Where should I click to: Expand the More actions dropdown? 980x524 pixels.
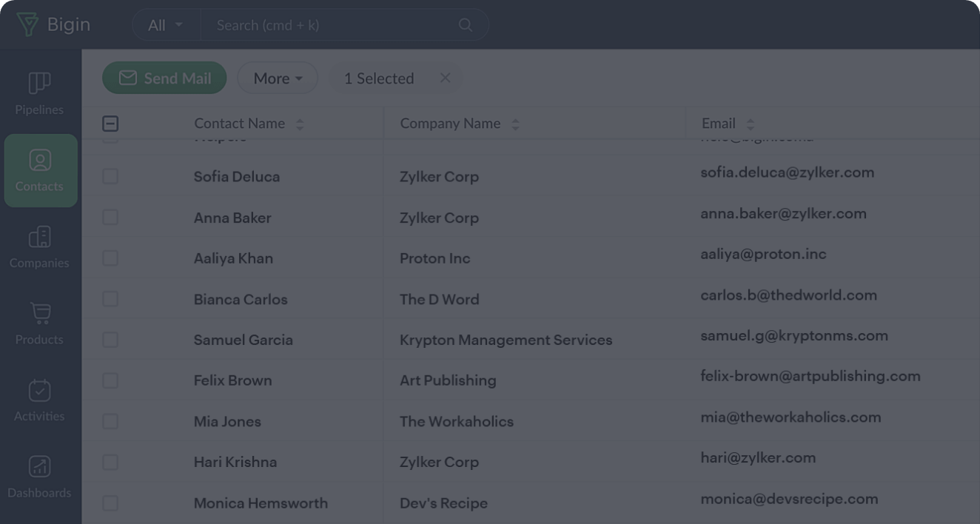tap(278, 78)
